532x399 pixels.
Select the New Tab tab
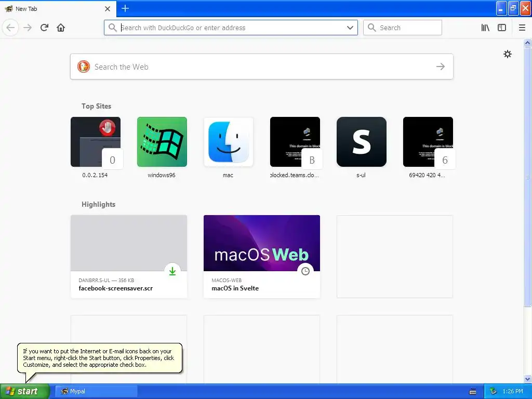(x=58, y=9)
